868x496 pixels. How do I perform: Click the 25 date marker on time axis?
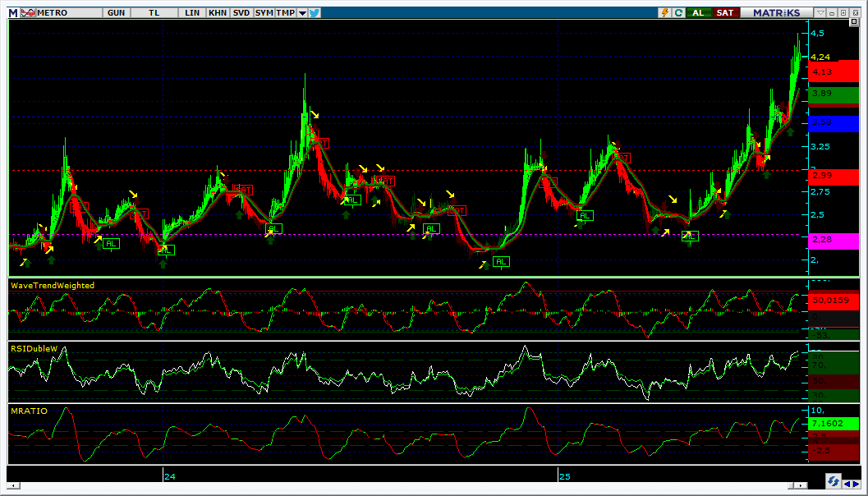pyautogui.click(x=564, y=476)
